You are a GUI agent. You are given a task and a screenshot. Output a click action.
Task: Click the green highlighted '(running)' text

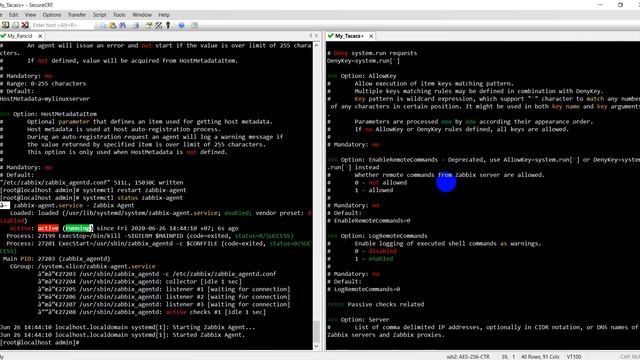(78, 228)
